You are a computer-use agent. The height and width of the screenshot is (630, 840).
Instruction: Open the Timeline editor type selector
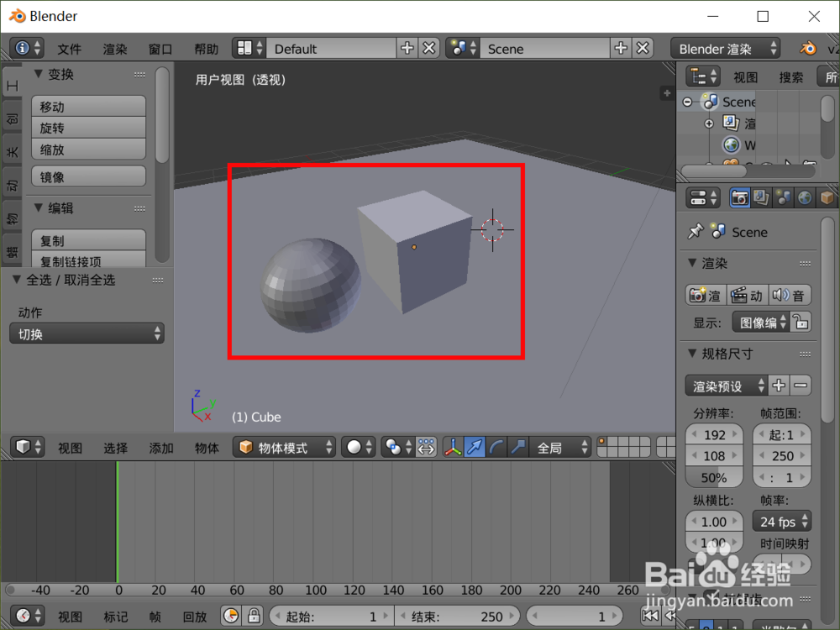pos(28,616)
